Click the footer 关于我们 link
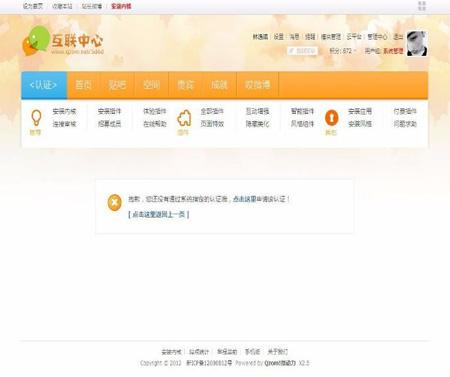Image resolution: width=450 pixels, height=377 pixels. point(278,352)
